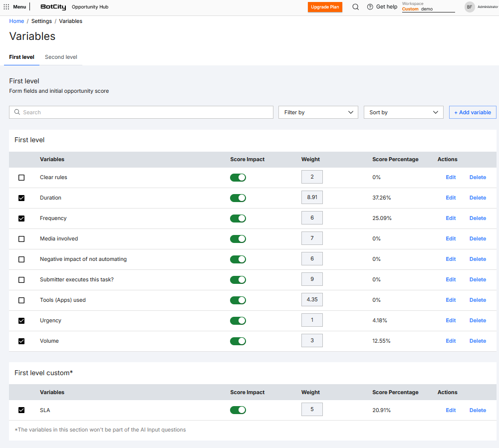Image resolution: width=499 pixels, height=448 pixels.
Task: Click the Get help question mark icon
Action: (370, 7)
